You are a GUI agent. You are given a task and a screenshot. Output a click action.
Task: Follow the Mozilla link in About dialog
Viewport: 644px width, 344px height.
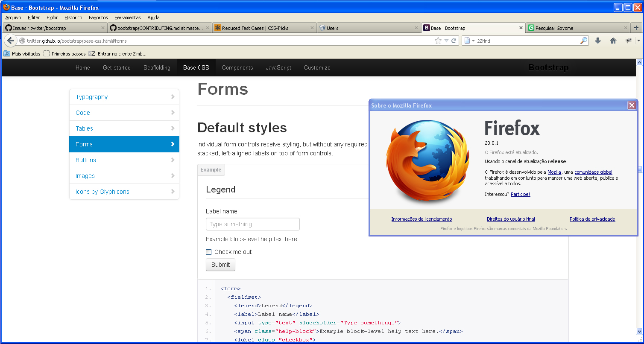(554, 172)
